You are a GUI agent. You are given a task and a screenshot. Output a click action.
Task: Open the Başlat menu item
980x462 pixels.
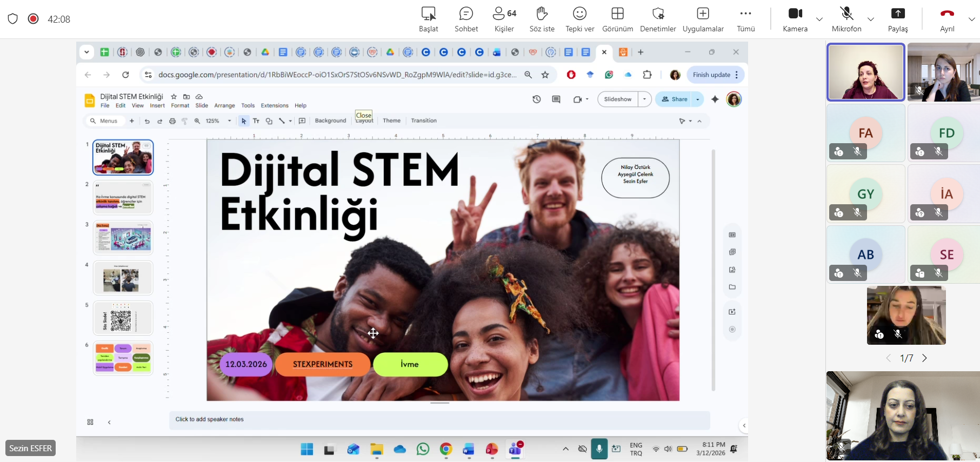tap(428, 19)
